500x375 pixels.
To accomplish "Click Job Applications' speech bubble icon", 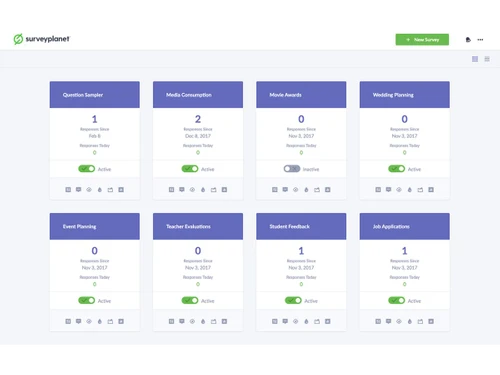I will tap(388, 321).
